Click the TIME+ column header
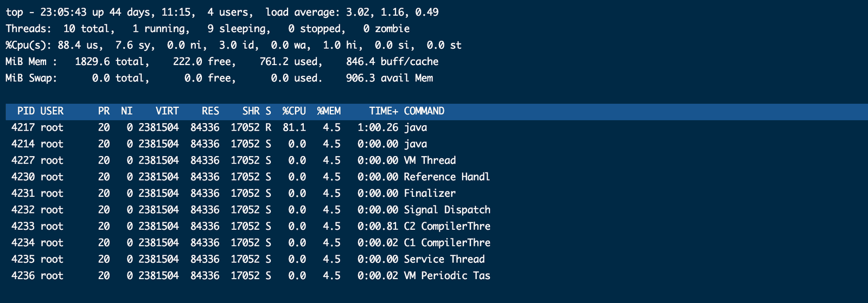The height and width of the screenshot is (303, 868). click(x=384, y=111)
